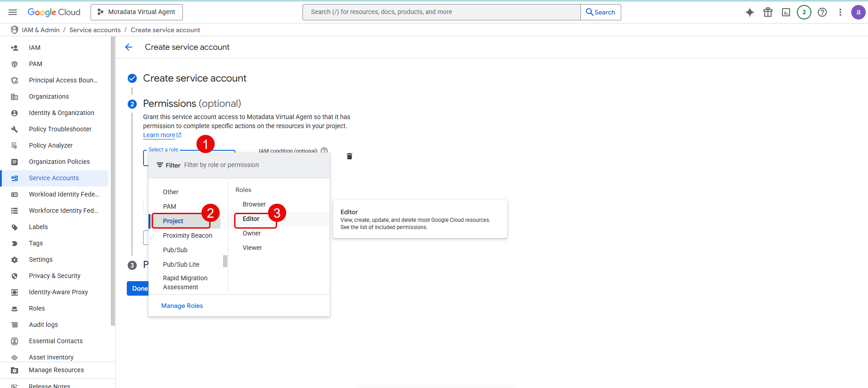Screen dimensions: 868x388
Task: Choose the Owner role
Action: tap(252, 233)
